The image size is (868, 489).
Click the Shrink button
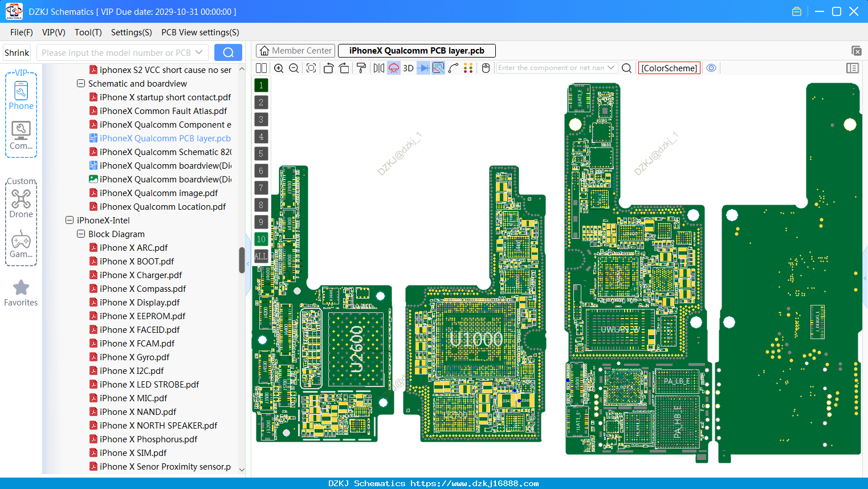point(17,53)
